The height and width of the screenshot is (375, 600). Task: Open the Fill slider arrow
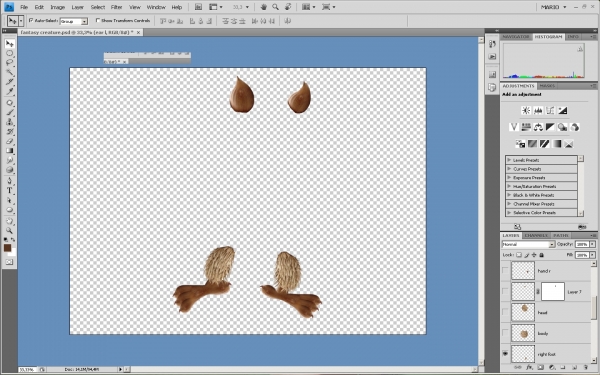[593, 255]
